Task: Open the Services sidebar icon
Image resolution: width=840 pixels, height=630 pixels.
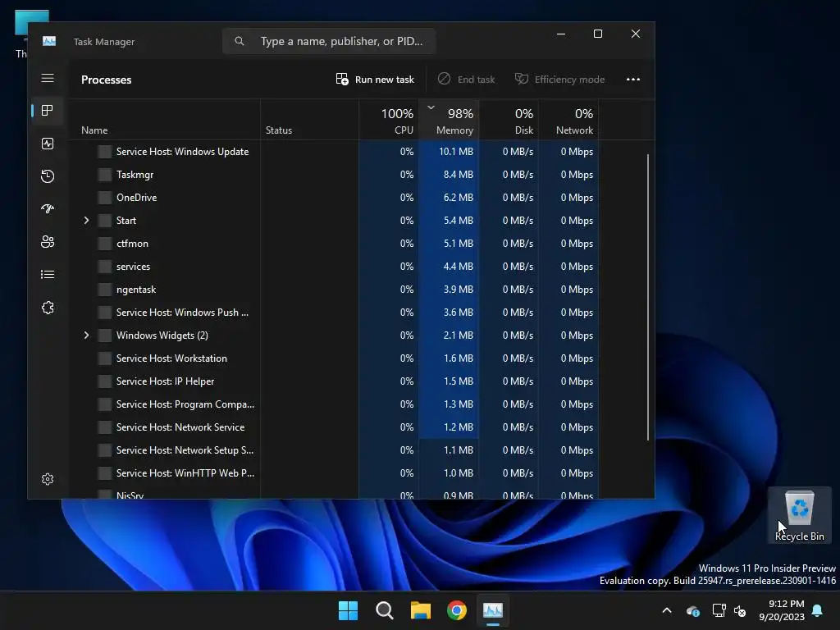Action: (x=47, y=308)
